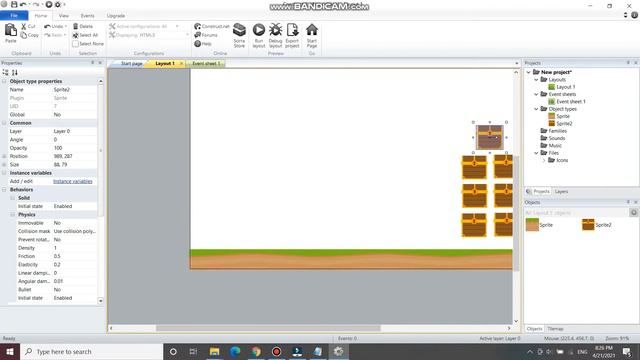
Task: Click the save icon in the title bar
Action: [14, 4]
